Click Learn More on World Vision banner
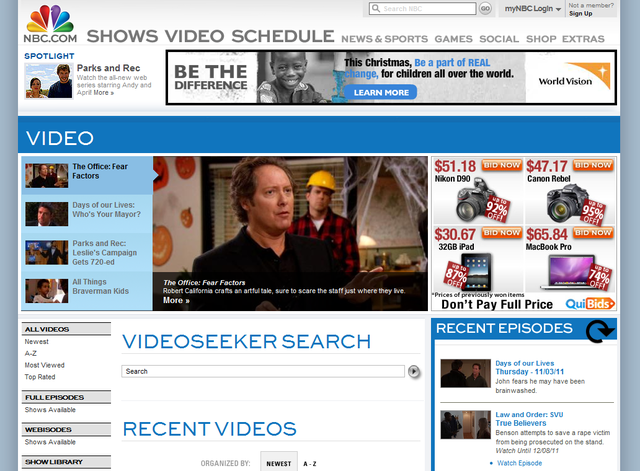 (380, 92)
